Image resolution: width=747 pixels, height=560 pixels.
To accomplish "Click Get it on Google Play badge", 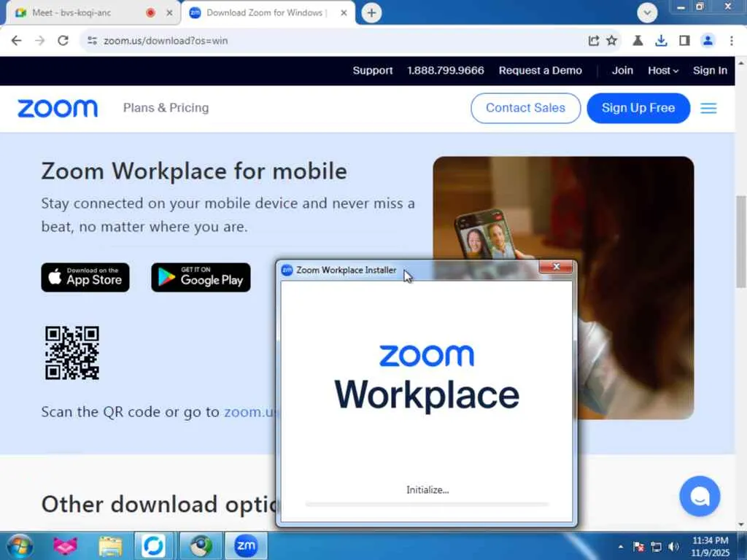I will point(201,277).
